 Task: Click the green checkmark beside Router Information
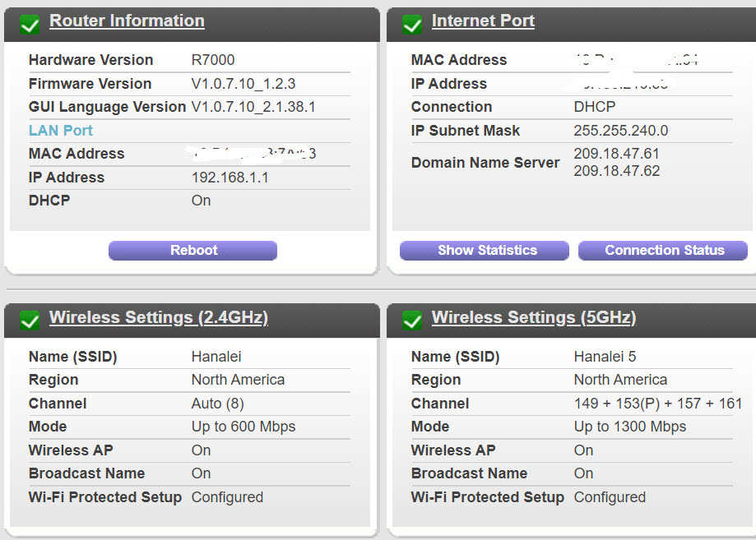30,25
